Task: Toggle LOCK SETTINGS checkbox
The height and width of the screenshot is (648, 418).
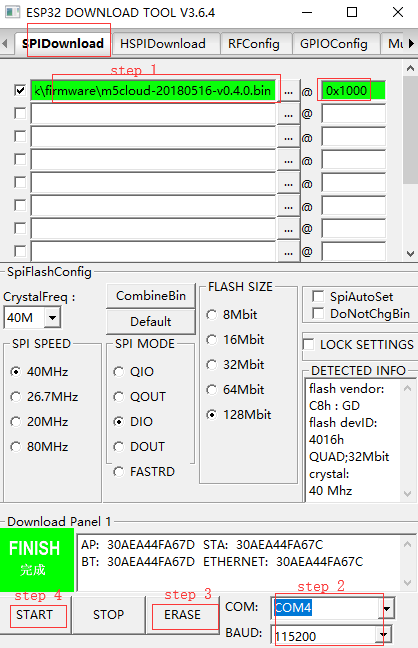Action: click(x=308, y=344)
